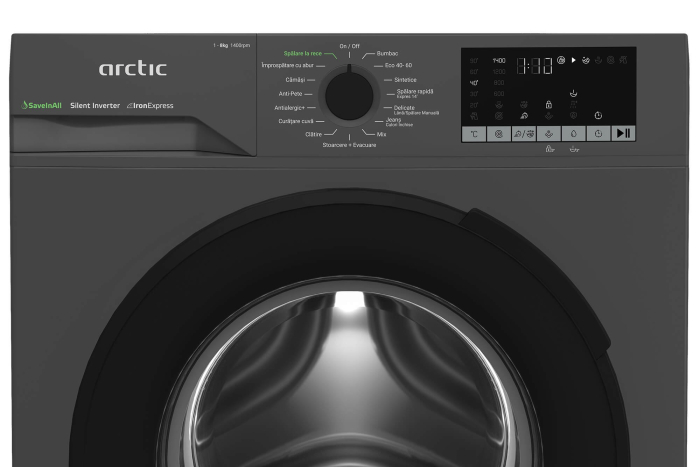700x467 pixels.
Task: Click the SaveInAll green leaf logo
Action: tap(41, 105)
